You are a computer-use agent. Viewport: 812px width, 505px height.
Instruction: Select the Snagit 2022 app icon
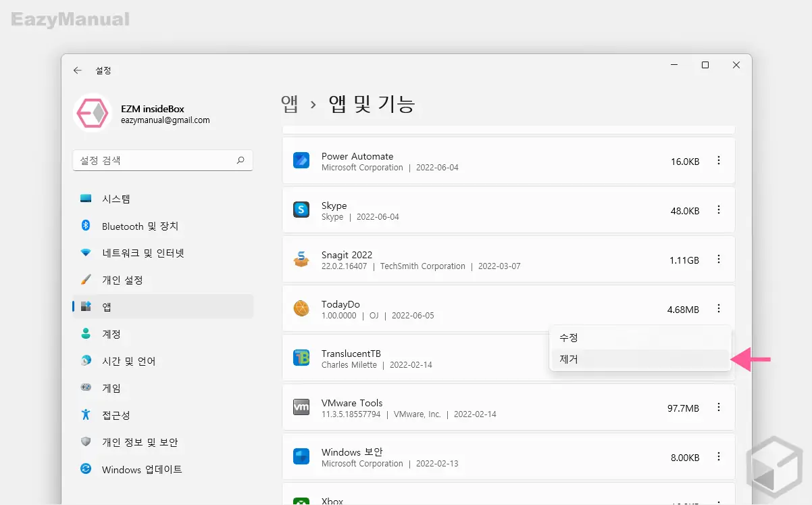(x=301, y=260)
